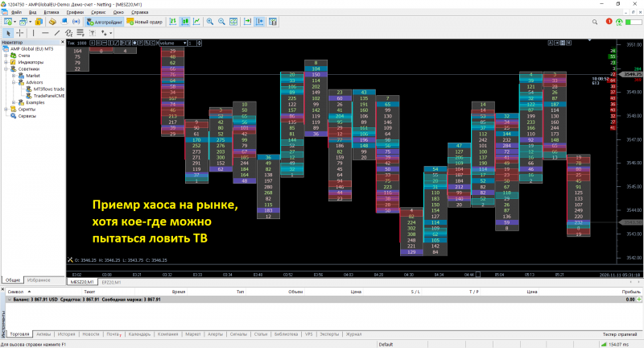Select the crosshair tool
Screen dimensions: 644x348
point(19,33)
